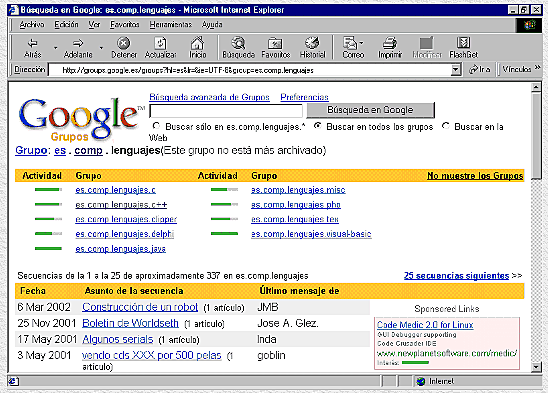Image resolution: width=548 pixels, height=394 pixels.
Task: Open Code Medic 2.0 for Linux ad
Action: 425,325
